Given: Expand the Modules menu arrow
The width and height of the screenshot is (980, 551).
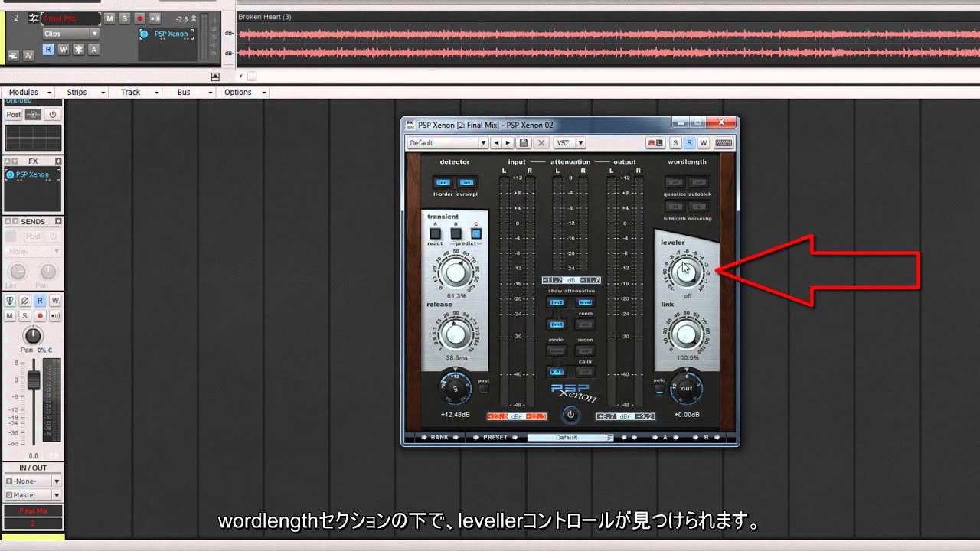Looking at the screenshot, I should [50, 93].
